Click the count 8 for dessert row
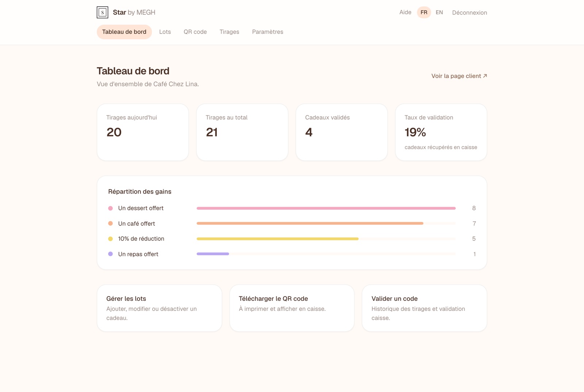The height and width of the screenshot is (392, 584). (x=474, y=208)
